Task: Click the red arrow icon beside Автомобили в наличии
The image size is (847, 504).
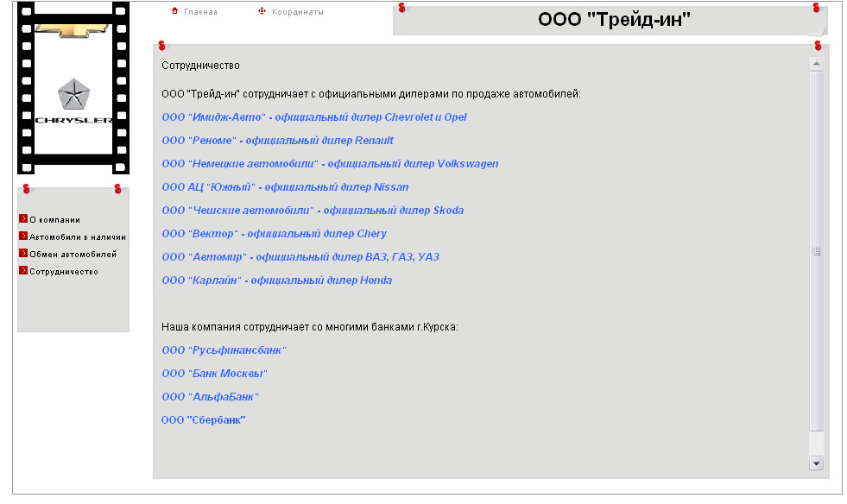Action: coord(23,236)
